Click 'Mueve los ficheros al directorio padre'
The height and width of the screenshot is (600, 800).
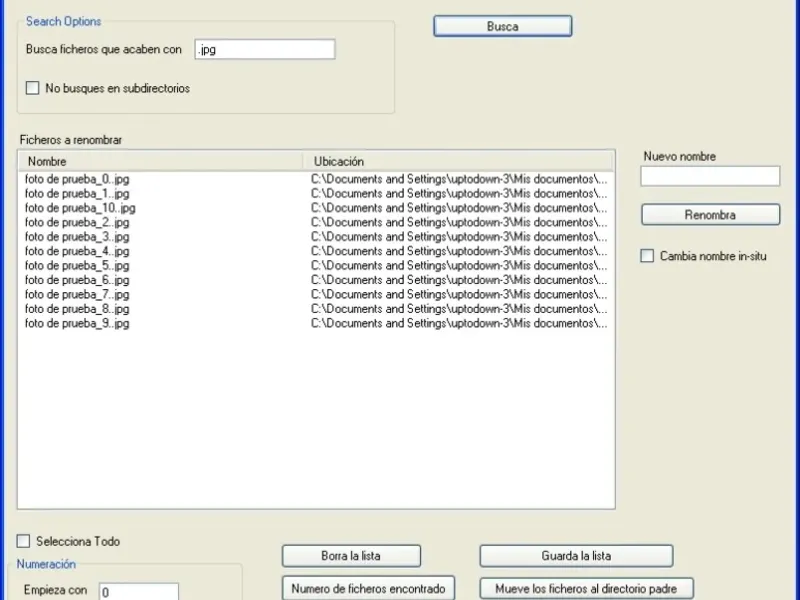tap(586, 589)
